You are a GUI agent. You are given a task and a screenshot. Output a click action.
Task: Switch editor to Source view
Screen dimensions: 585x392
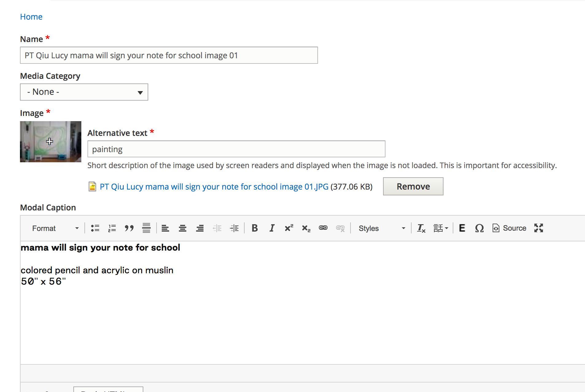pos(509,228)
